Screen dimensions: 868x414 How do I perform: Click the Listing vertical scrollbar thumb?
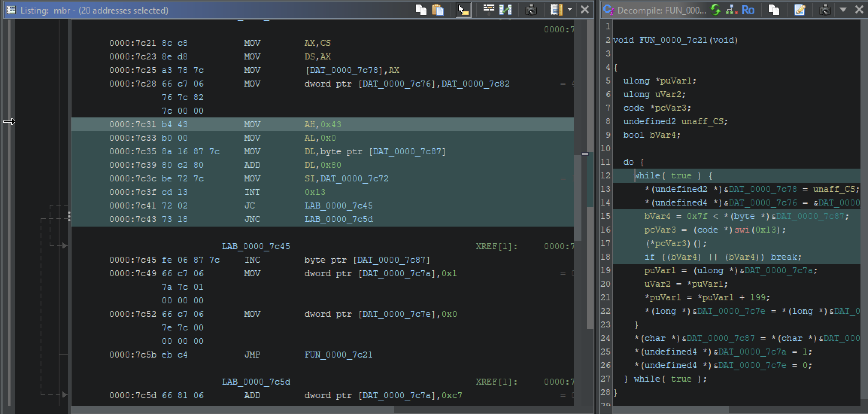coord(578,198)
